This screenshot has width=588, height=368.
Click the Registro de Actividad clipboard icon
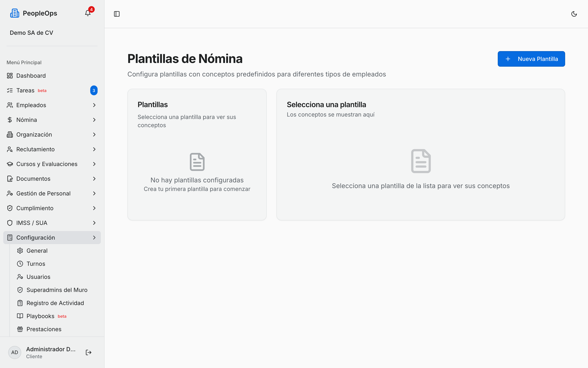(20, 303)
